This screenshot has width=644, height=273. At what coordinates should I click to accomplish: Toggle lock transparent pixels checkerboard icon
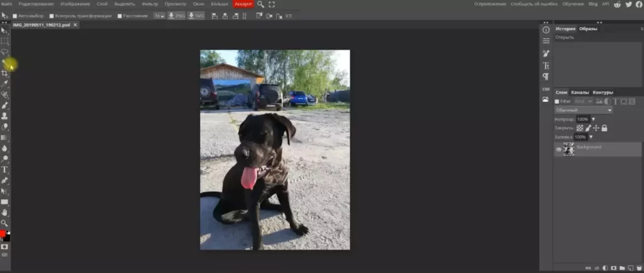[579, 128]
